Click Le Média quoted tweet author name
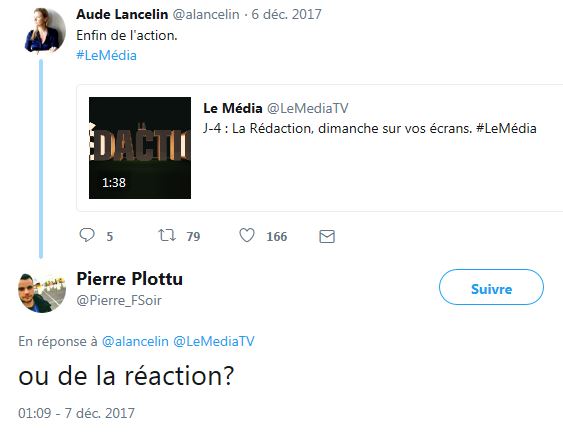This screenshot has width=563, height=434. pos(233,108)
